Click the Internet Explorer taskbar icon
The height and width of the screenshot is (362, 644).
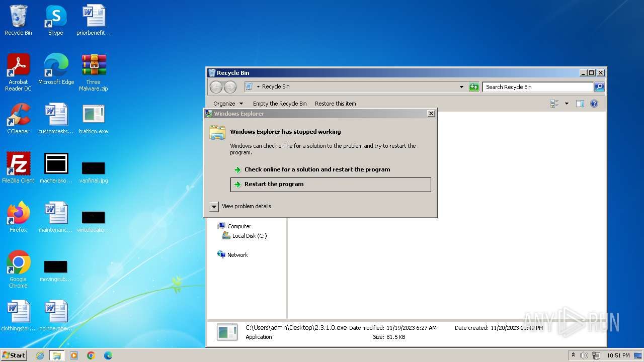[x=40, y=355]
